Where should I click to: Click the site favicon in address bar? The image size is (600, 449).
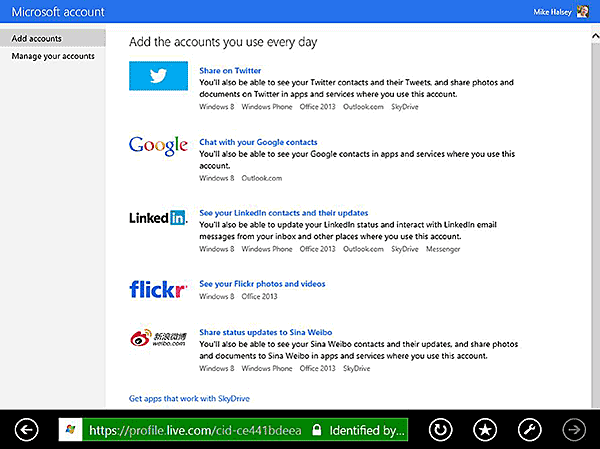70,430
